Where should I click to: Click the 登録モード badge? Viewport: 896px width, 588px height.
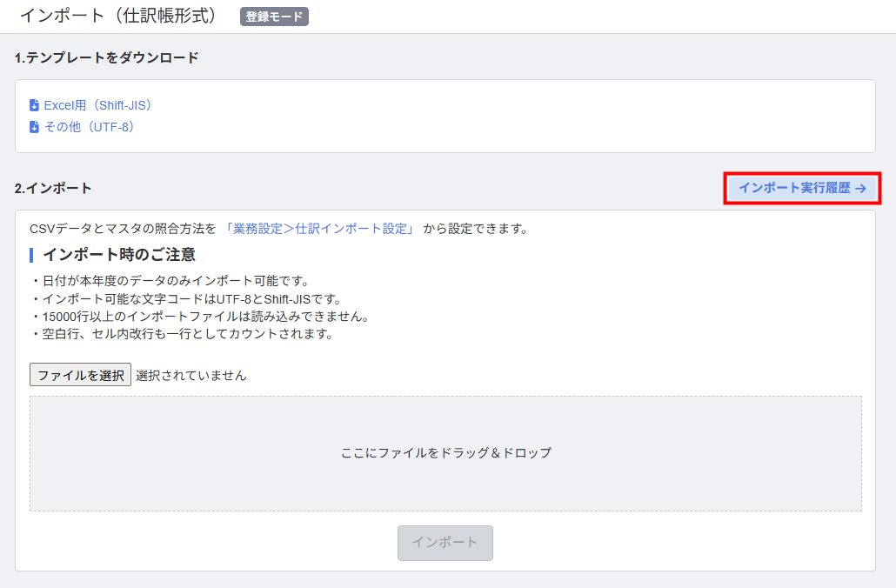point(274,17)
